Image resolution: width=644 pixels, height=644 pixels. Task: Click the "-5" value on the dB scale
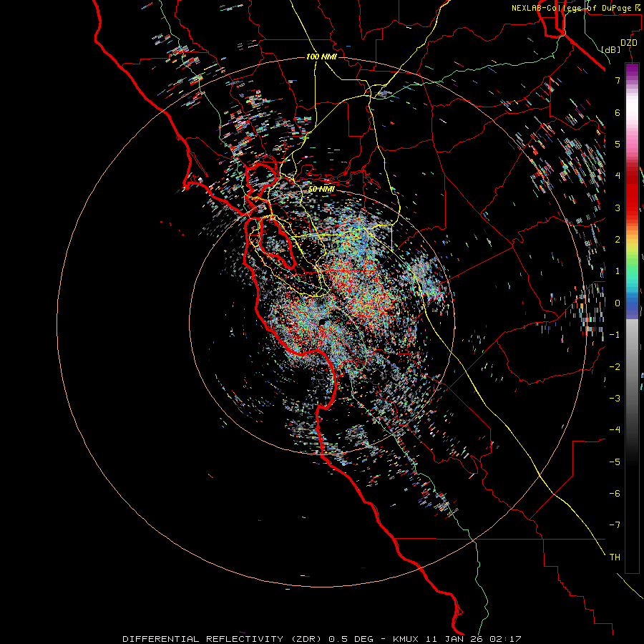pos(615,462)
